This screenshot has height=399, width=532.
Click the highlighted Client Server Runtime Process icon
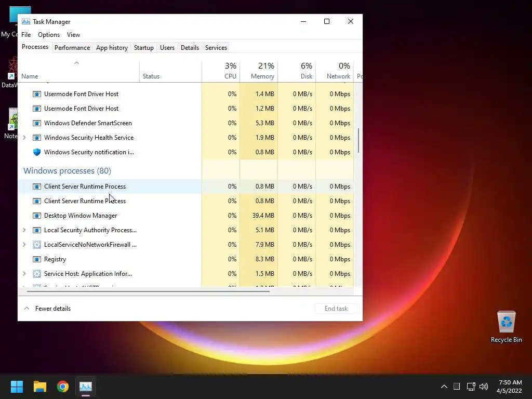[37, 187]
